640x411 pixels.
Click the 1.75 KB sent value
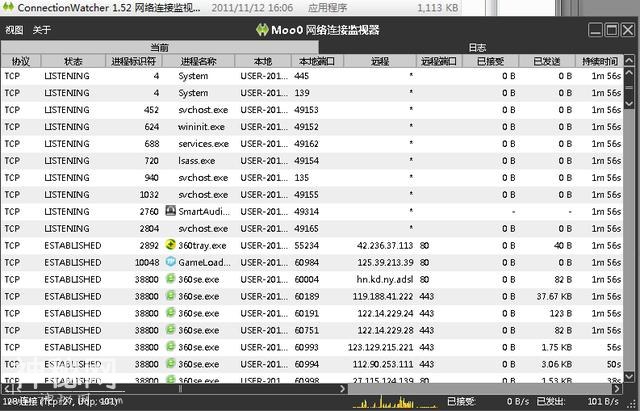point(557,347)
